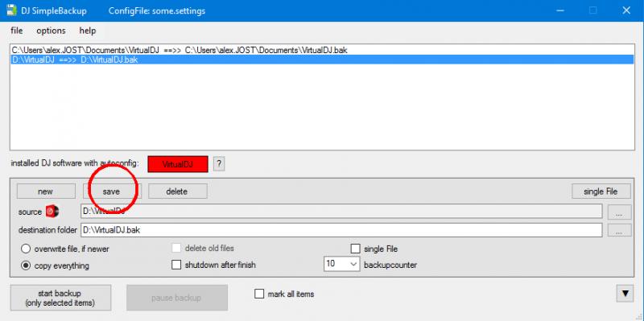Create a new backup entry
The image size is (644, 321).
46,191
